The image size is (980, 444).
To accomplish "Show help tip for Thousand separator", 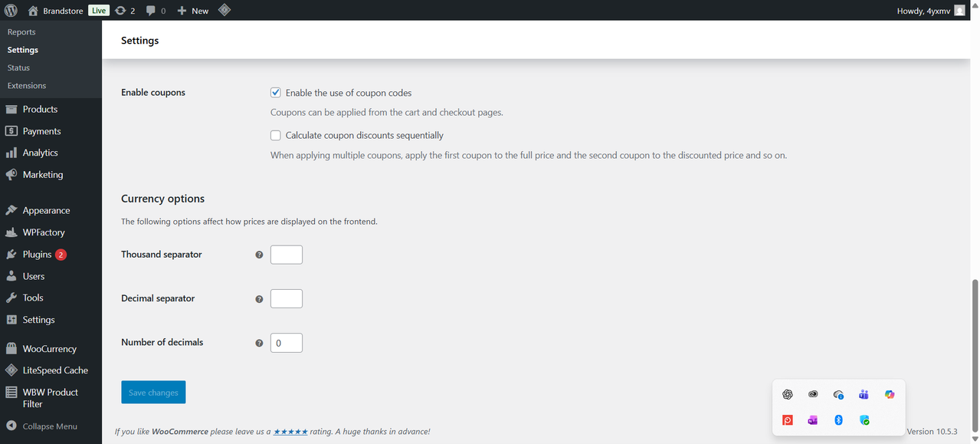I will click(259, 255).
